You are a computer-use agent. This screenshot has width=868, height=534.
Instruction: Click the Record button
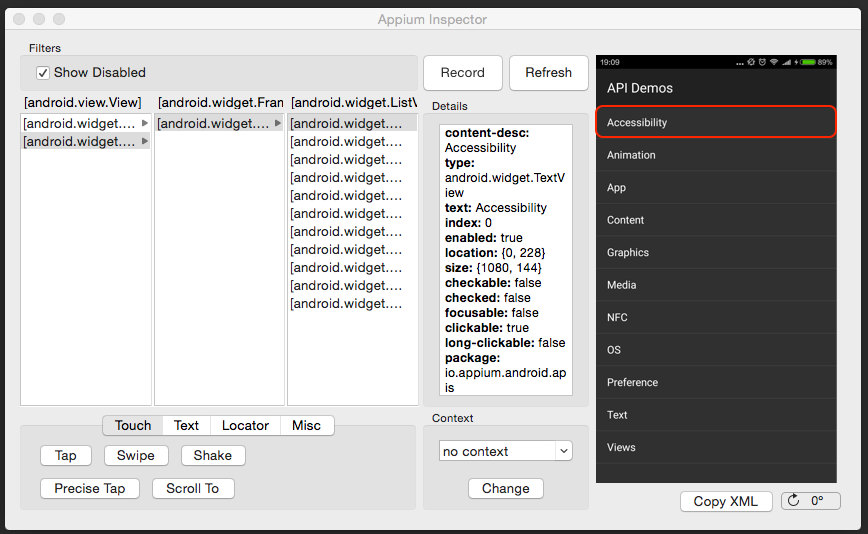463,72
